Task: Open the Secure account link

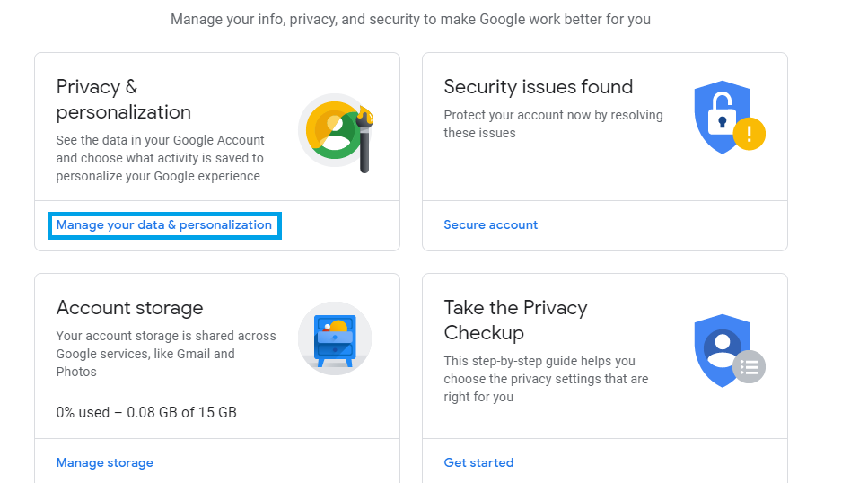Action: [x=491, y=225]
